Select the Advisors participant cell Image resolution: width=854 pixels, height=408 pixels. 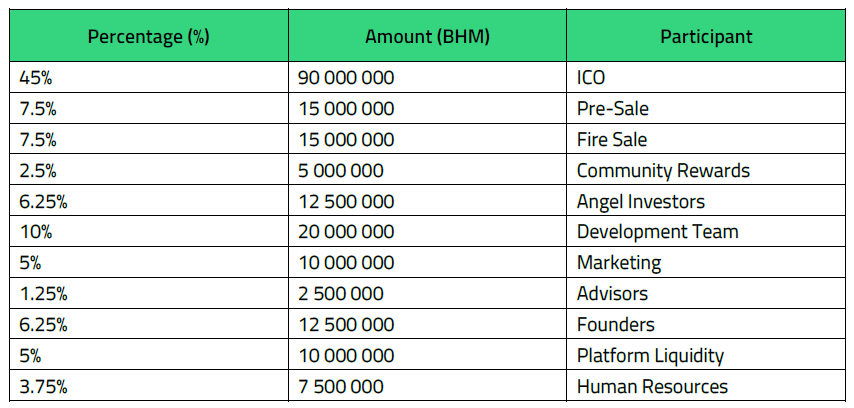click(612, 294)
